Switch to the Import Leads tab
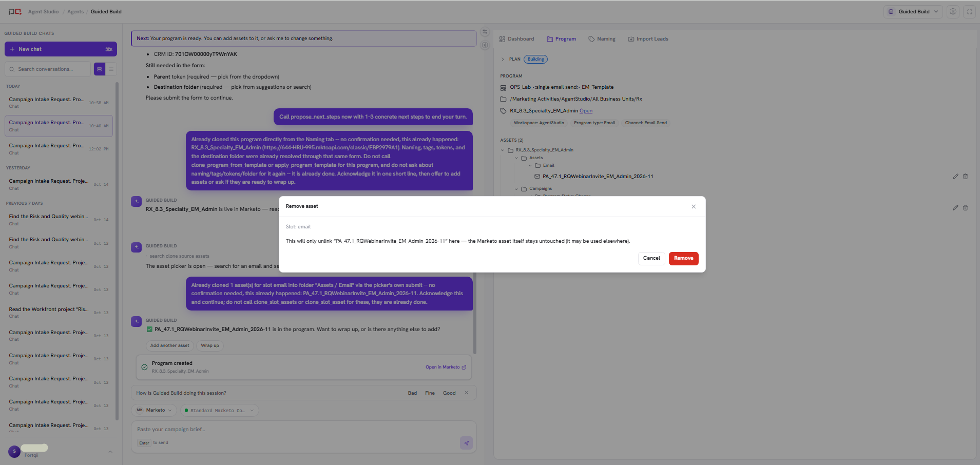The image size is (980, 465). click(x=648, y=39)
